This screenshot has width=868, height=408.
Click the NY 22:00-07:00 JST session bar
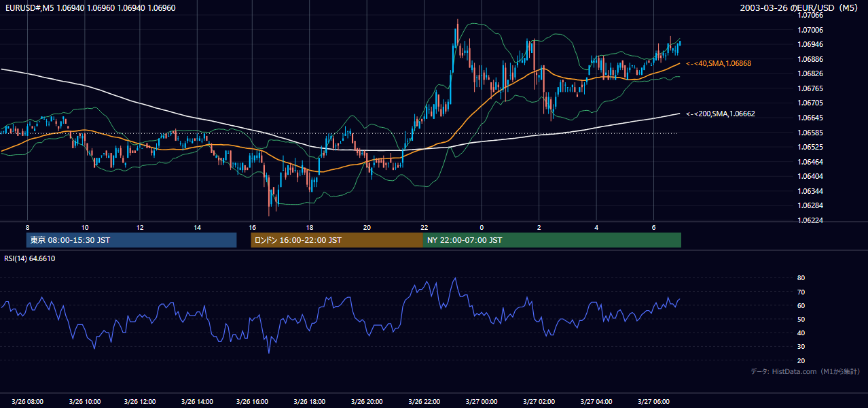coord(552,240)
